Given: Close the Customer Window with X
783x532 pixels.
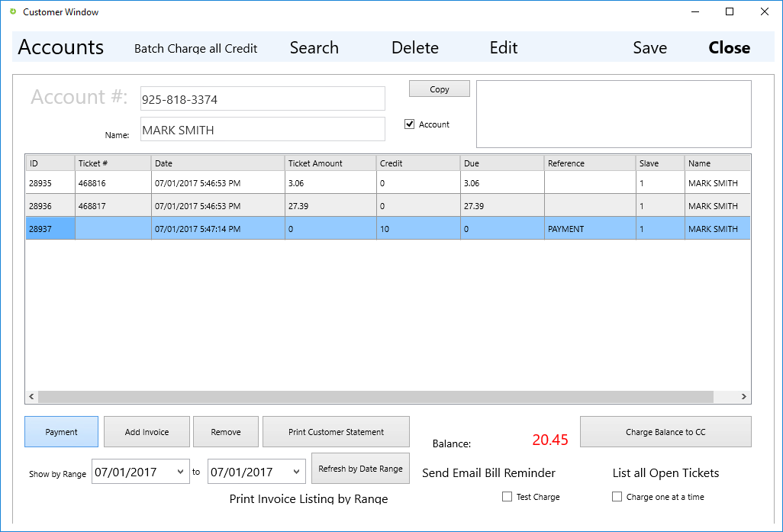Looking at the screenshot, I should [x=765, y=11].
